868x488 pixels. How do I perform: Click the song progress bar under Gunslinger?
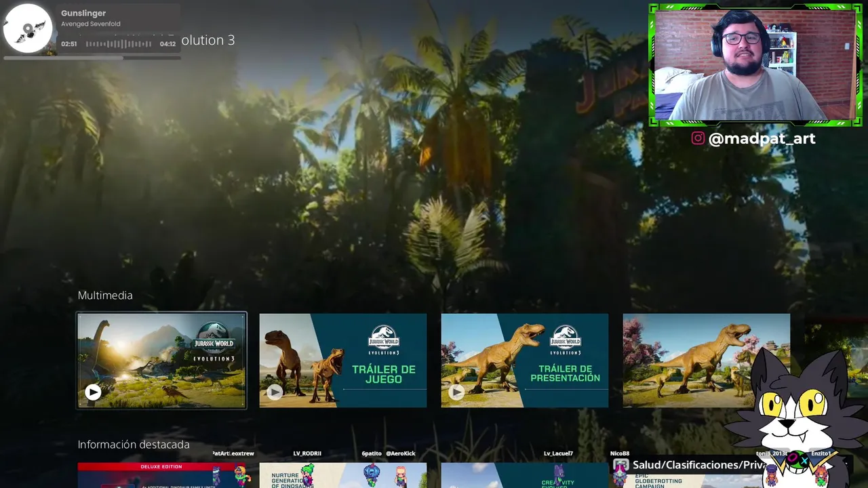pyautogui.click(x=92, y=58)
